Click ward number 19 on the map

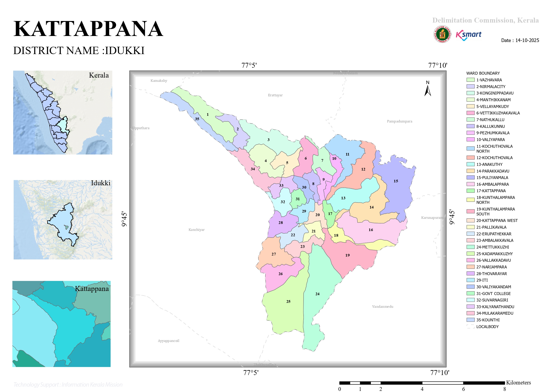[x=347, y=255]
